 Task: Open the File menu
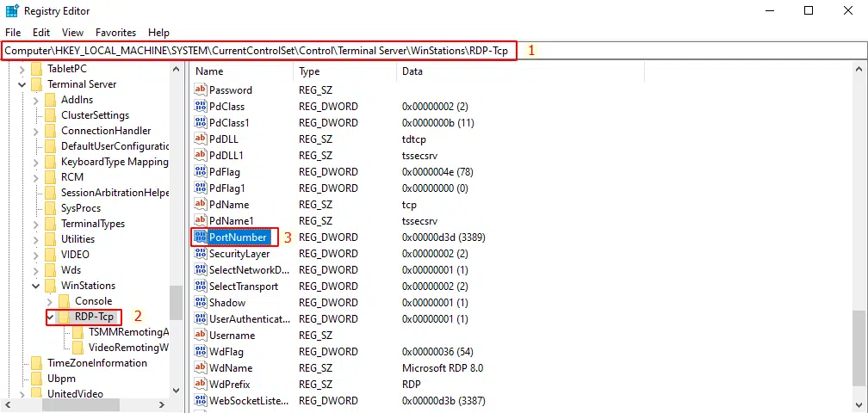pyautogui.click(x=13, y=32)
